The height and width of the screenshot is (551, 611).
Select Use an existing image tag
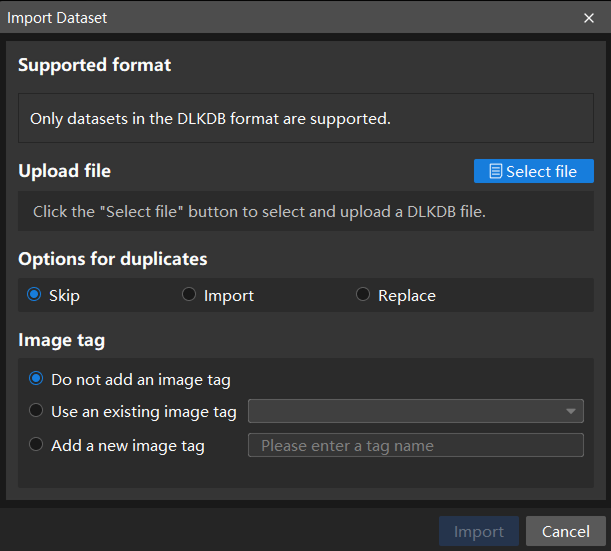[x=37, y=411]
